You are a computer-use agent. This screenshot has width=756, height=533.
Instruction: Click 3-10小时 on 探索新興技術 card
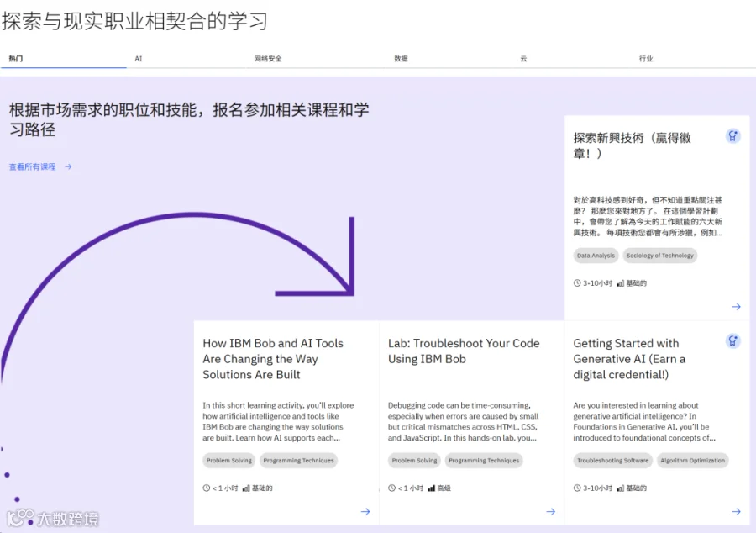tap(597, 283)
